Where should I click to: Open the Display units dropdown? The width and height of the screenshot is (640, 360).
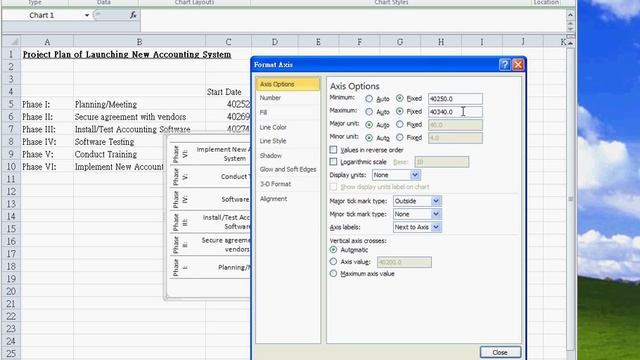coord(415,175)
